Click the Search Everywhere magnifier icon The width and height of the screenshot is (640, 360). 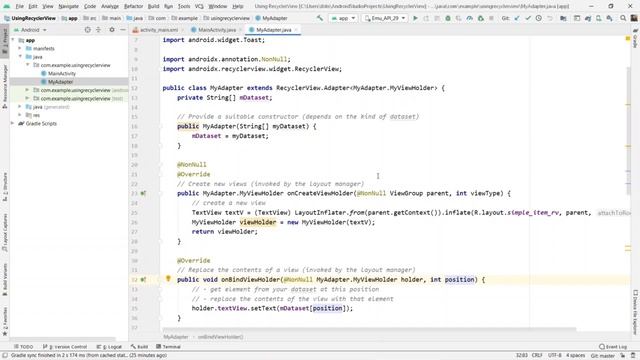623,18
